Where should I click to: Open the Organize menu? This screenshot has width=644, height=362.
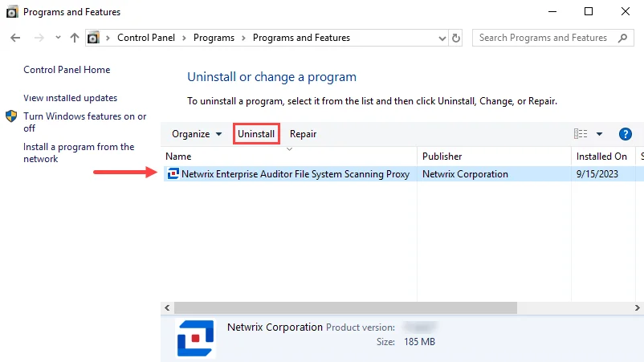pyautogui.click(x=197, y=134)
